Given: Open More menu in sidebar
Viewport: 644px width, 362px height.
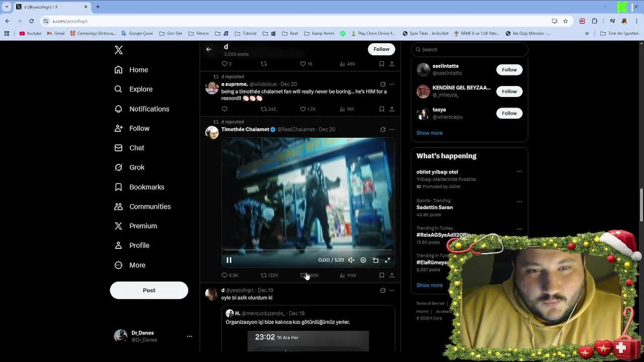Looking at the screenshot, I should pos(130,265).
